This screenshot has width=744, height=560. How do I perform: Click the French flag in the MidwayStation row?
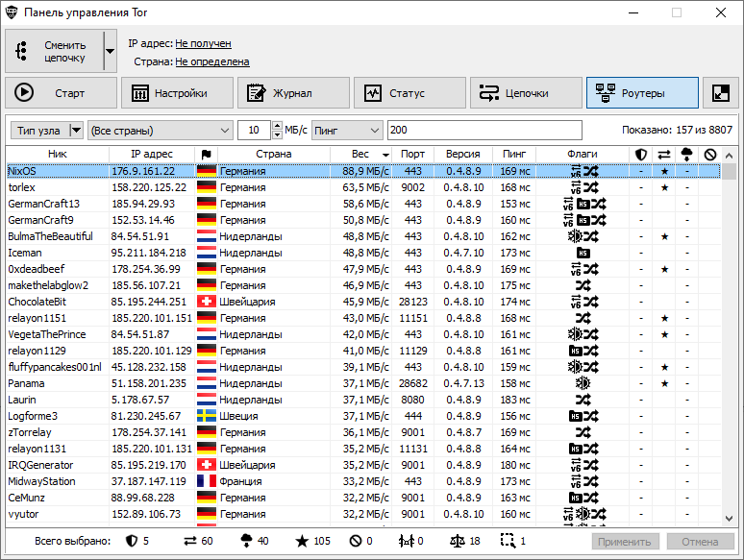click(207, 481)
